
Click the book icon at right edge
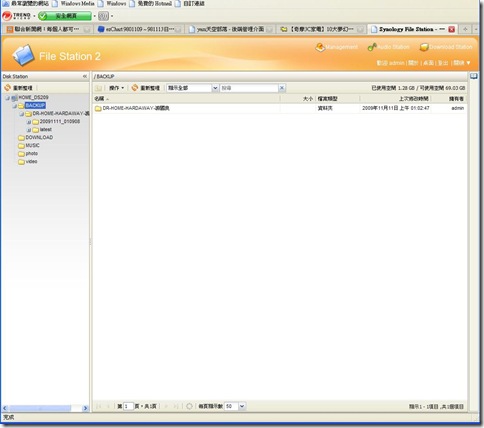point(474,76)
